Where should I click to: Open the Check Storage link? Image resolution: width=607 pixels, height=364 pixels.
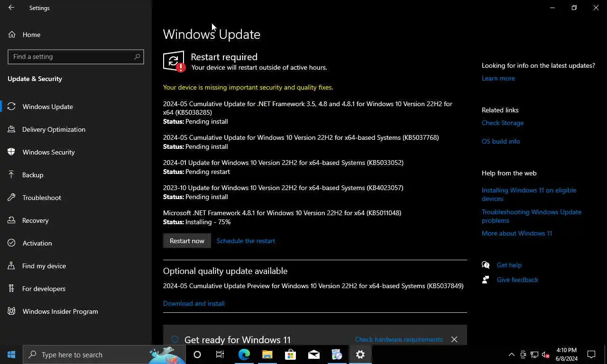point(503,123)
